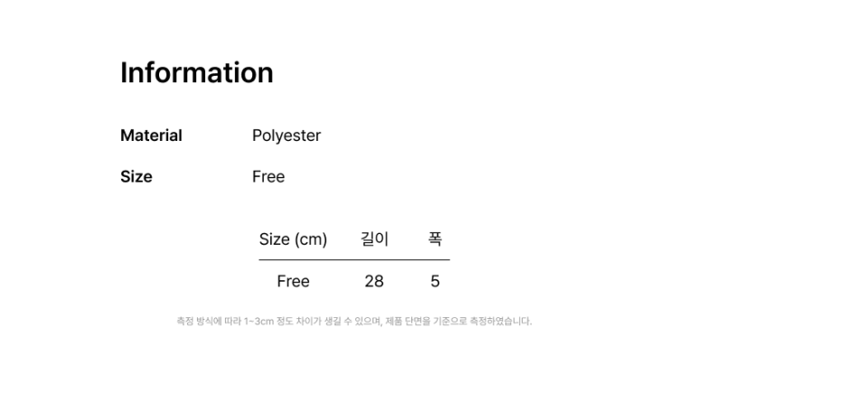
Task: Click the word 측정하였습니다 ending the note
Action: click(x=500, y=322)
